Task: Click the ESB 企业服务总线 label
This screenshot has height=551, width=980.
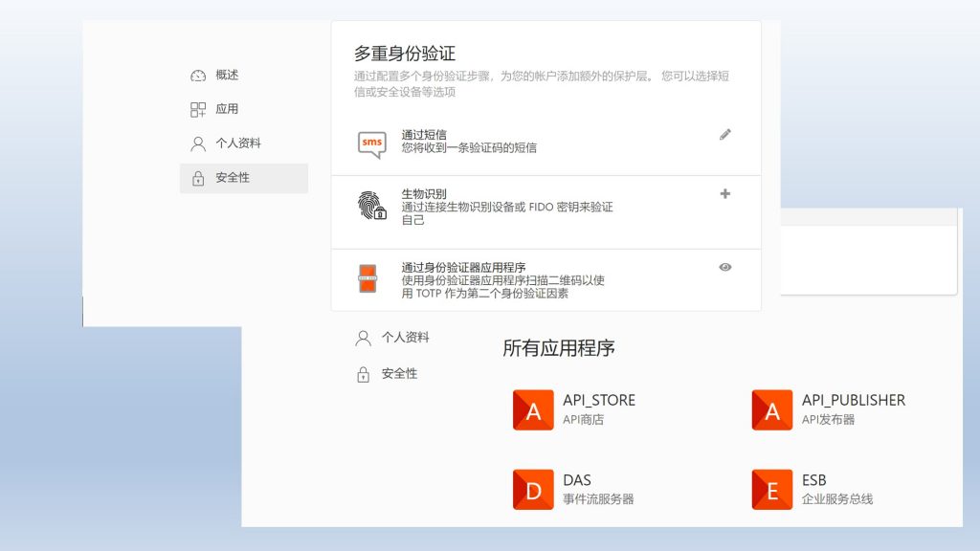Action: tap(836, 499)
